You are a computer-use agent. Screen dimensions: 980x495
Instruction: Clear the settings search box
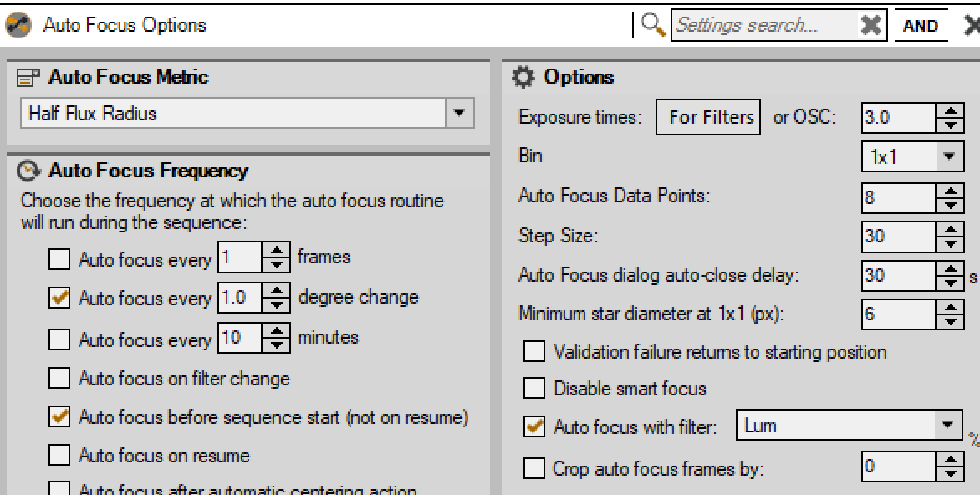coord(872,25)
